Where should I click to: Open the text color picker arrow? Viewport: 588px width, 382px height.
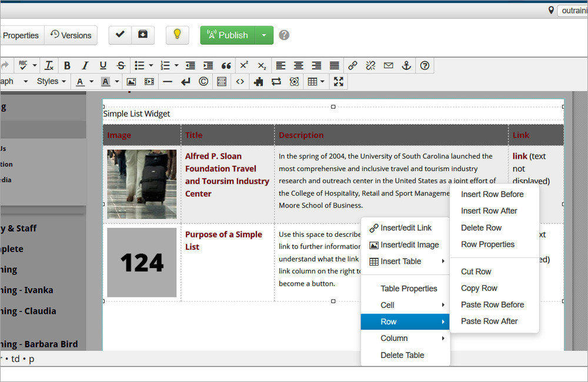pos(91,82)
